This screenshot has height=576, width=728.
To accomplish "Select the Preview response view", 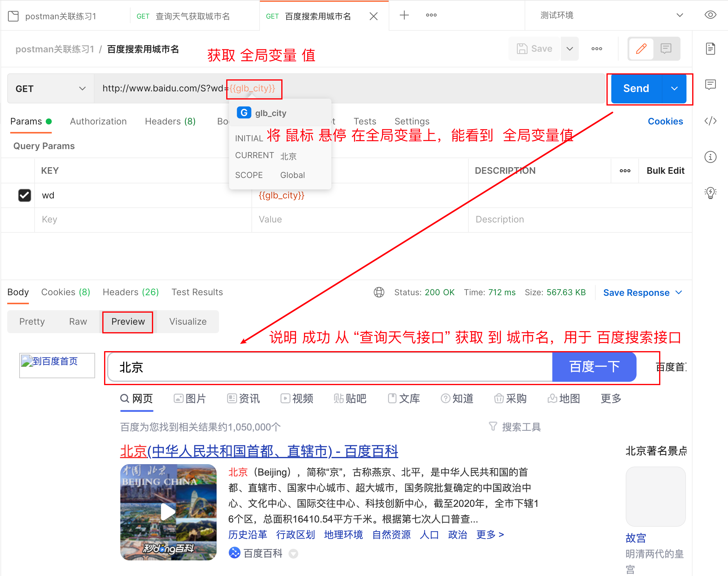I will 128,321.
